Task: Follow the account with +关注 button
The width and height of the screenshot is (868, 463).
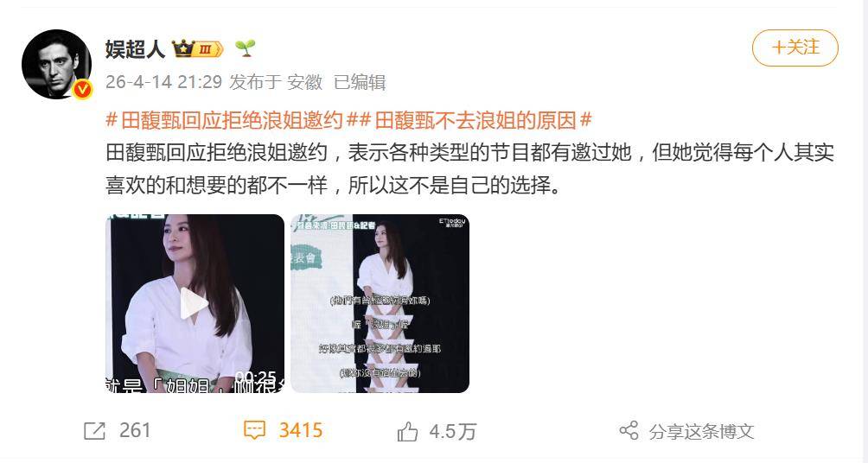Action: [795, 48]
